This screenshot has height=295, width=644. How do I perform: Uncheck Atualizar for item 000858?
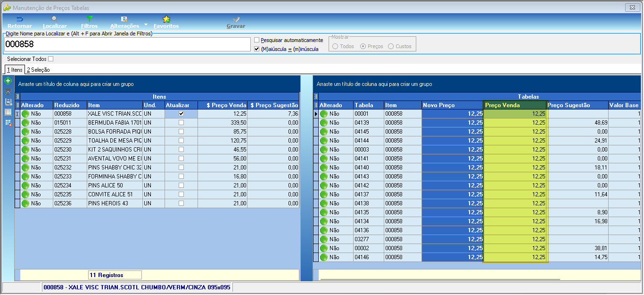(181, 114)
